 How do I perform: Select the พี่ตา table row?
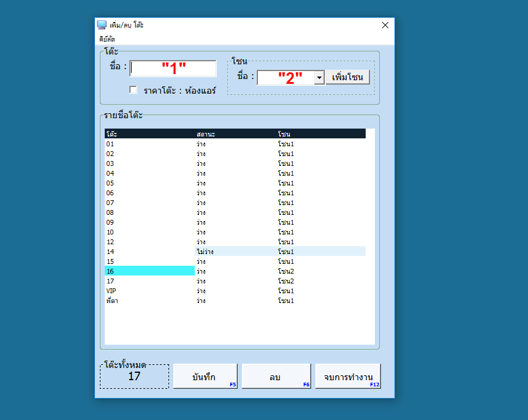[235, 300]
